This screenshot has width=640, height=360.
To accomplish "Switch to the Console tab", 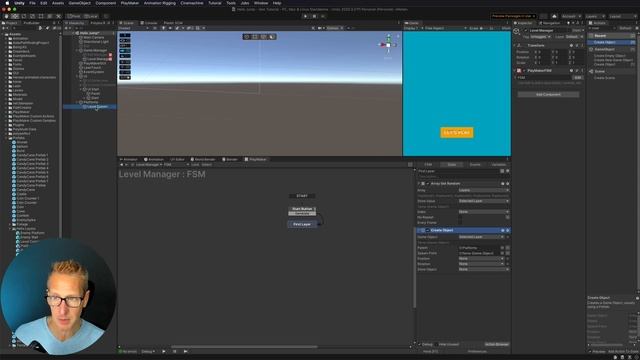I will coord(149,23).
